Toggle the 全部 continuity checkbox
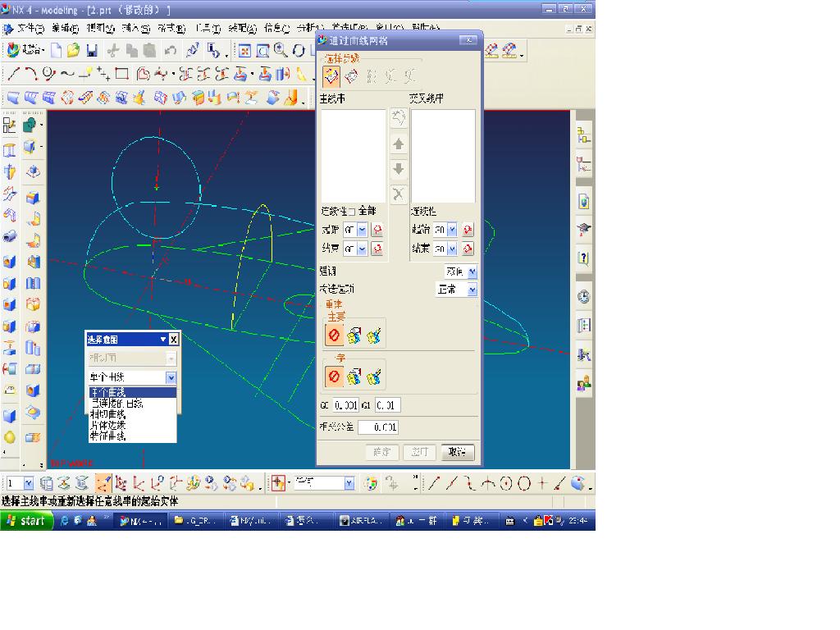The width and height of the screenshot is (840, 630). pos(353,211)
